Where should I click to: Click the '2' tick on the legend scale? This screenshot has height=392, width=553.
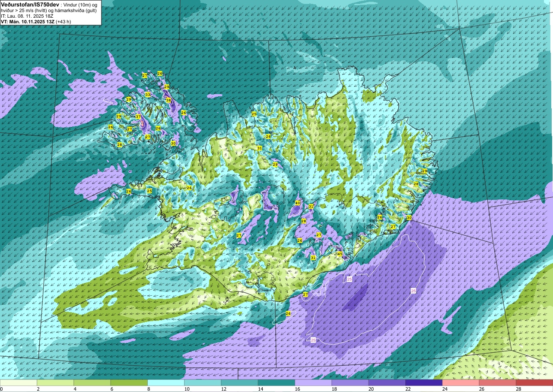tap(37, 389)
